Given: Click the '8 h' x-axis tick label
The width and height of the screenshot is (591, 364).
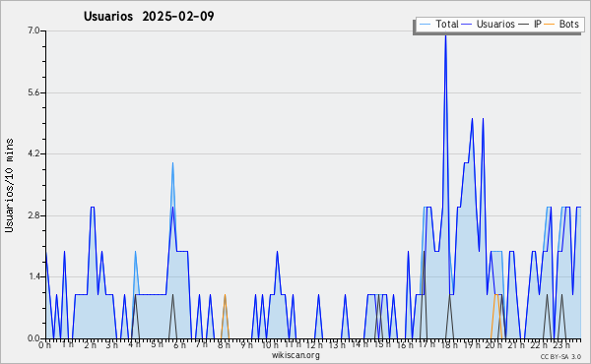Looking at the screenshot, I should tap(224, 344).
